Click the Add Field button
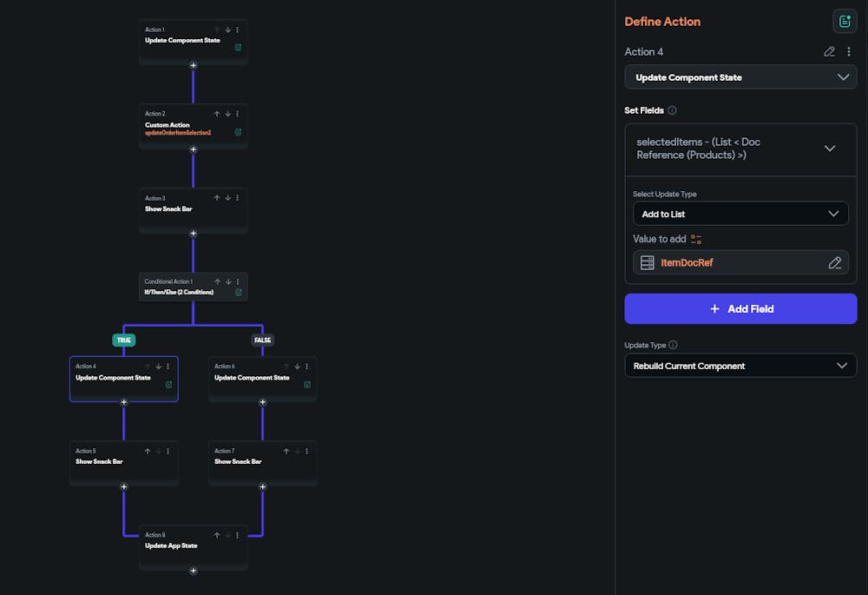Viewport: 868px width, 595px height. (x=740, y=309)
